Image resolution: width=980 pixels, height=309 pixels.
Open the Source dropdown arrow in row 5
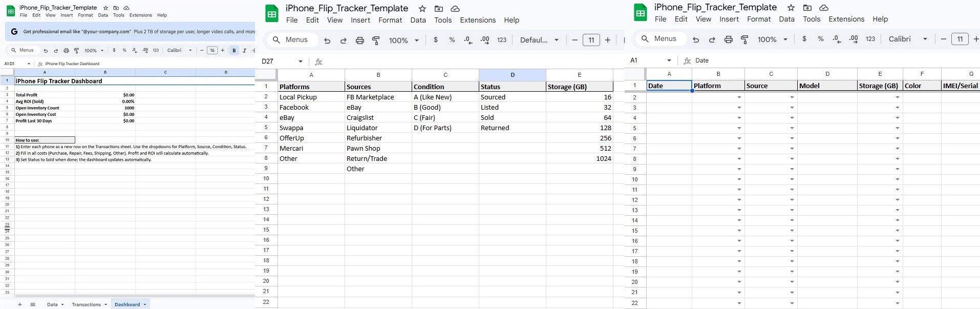pyautogui.click(x=792, y=128)
